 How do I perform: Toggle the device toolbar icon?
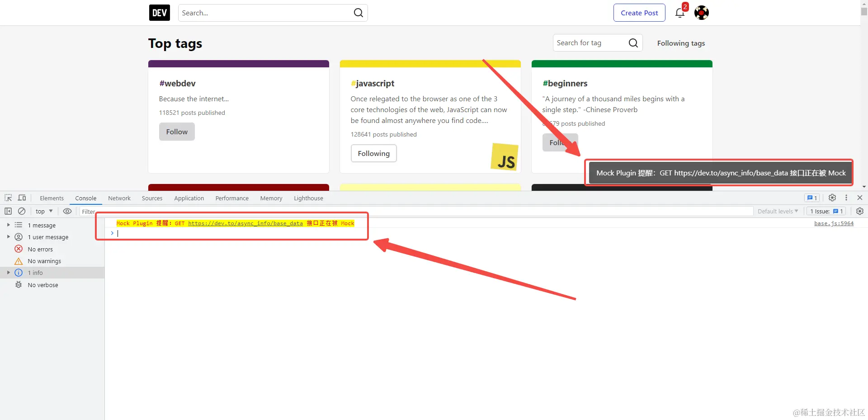pos(22,198)
